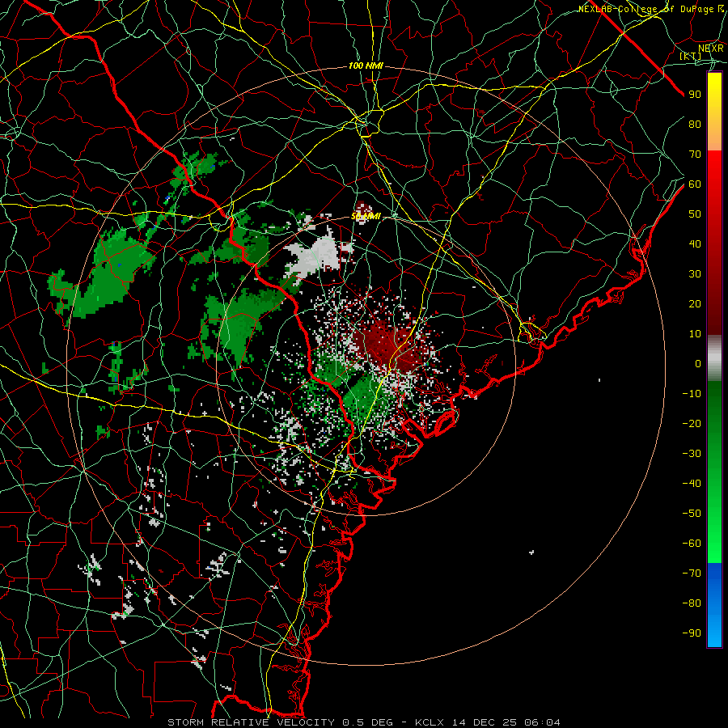Click the 20 value on velocity scale
The width and height of the screenshot is (728, 728).
coord(695,304)
